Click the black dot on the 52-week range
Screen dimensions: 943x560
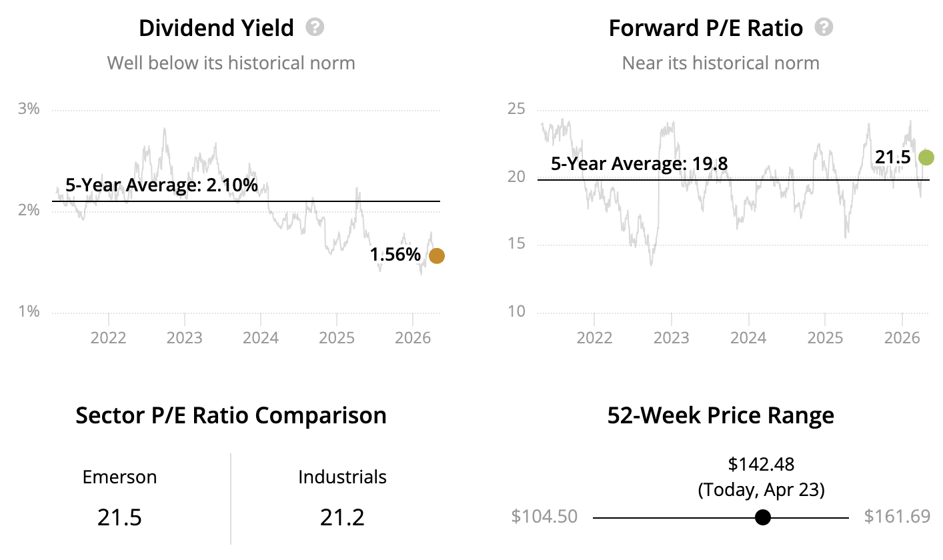pyautogui.click(x=763, y=517)
